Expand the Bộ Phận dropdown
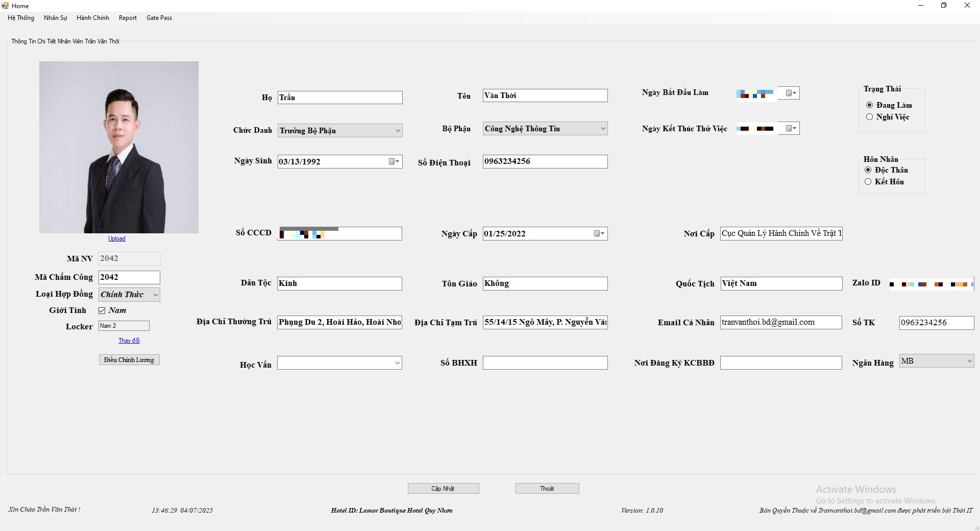This screenshot has height=531, width=980. click(x=603, y=129)
